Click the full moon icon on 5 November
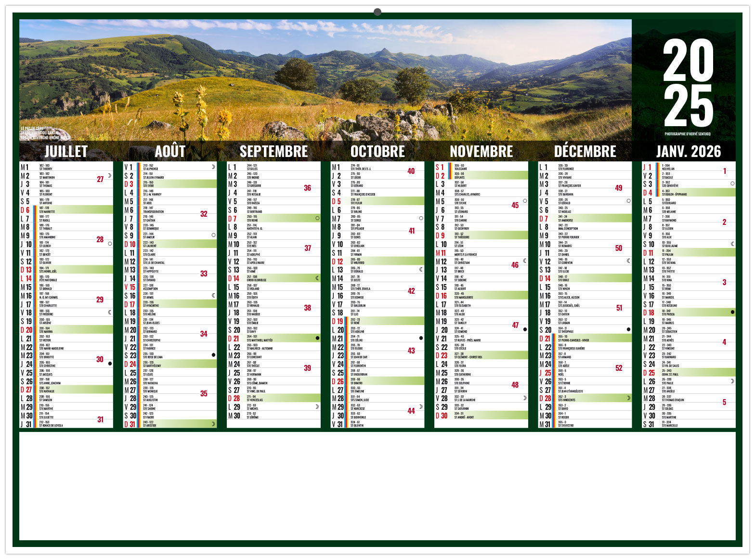The height and width of the screenshot is (560, 755). [x=525, y=201]
